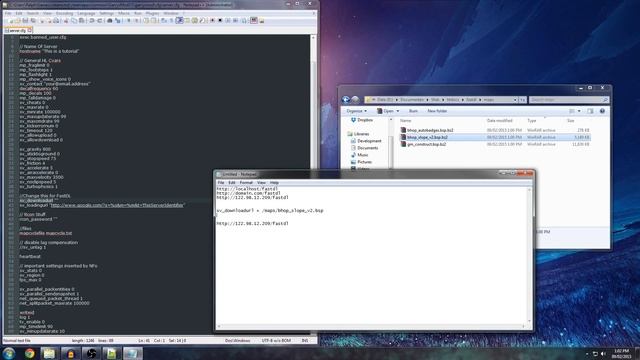Click the File Explorer taskbar icon

click(49, 353)
